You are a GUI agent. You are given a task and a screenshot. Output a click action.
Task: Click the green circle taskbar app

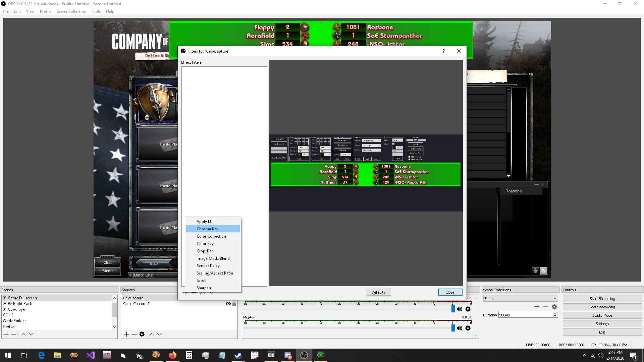[x=320, y=355]
